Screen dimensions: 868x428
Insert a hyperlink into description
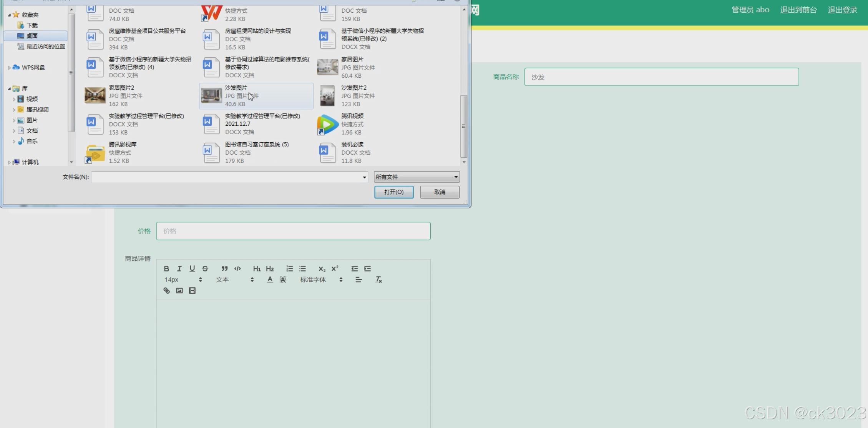(166, 291)
